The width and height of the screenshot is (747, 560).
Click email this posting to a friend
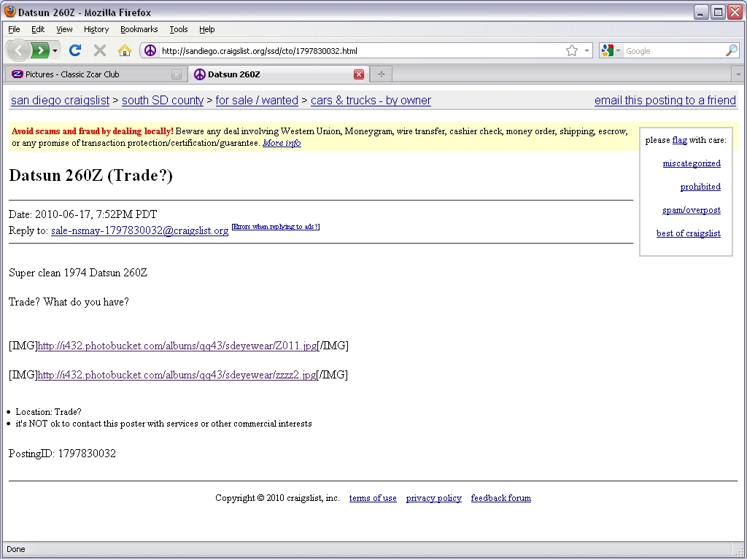point(665,101)
